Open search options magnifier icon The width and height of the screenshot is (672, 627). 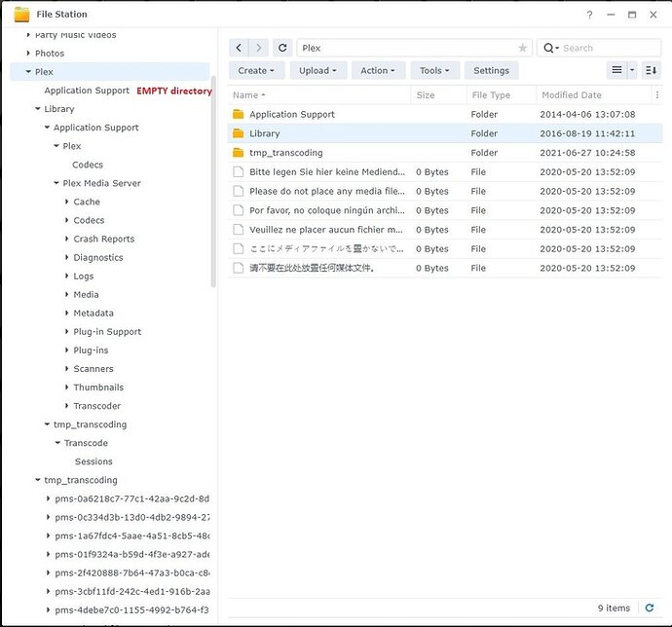click(x=550, y=48)
